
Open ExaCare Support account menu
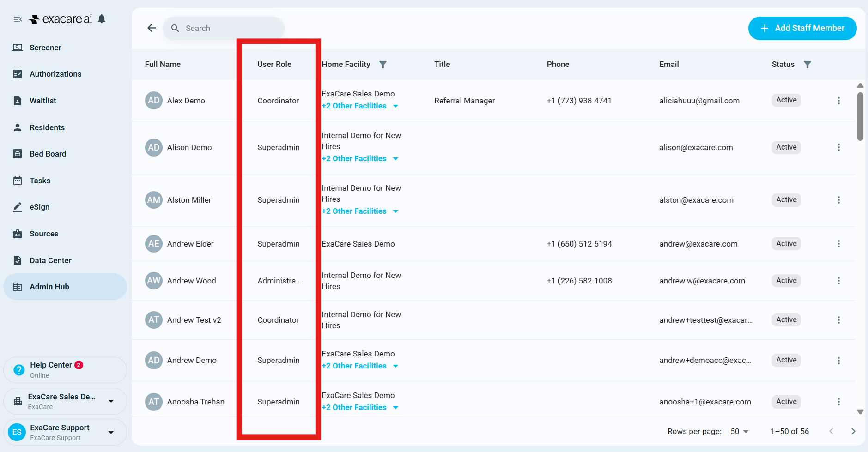(x=65, y=432)
